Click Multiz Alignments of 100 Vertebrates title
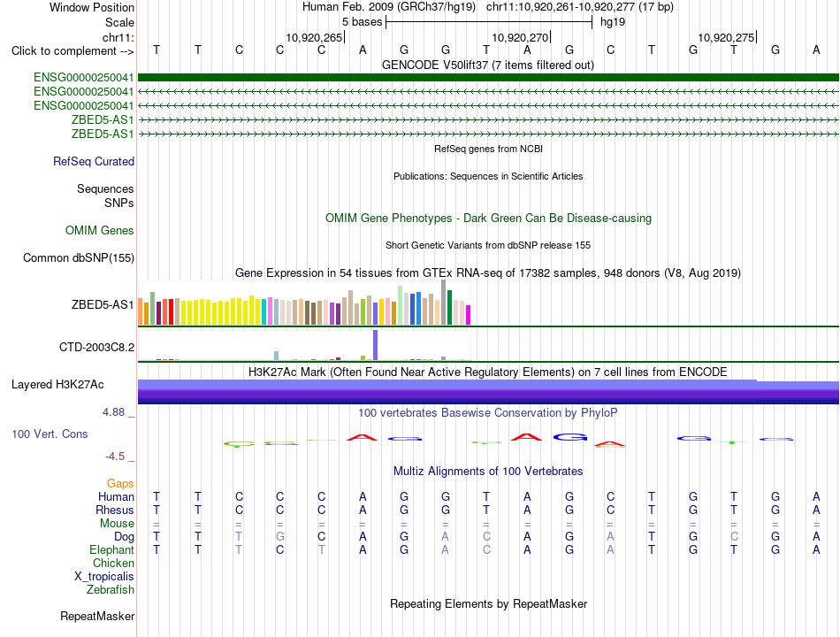The width and height of the screenshot is (840, 637). point(488,472)
